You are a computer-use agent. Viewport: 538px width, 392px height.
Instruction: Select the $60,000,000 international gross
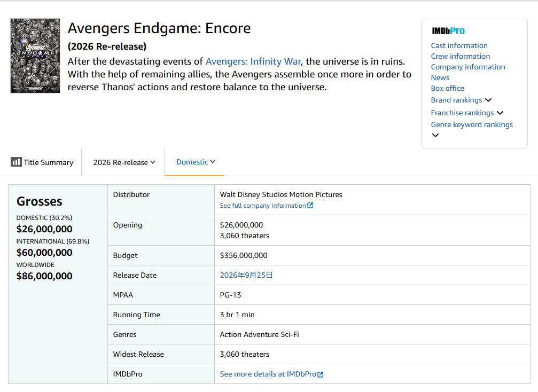click(44, 253)
